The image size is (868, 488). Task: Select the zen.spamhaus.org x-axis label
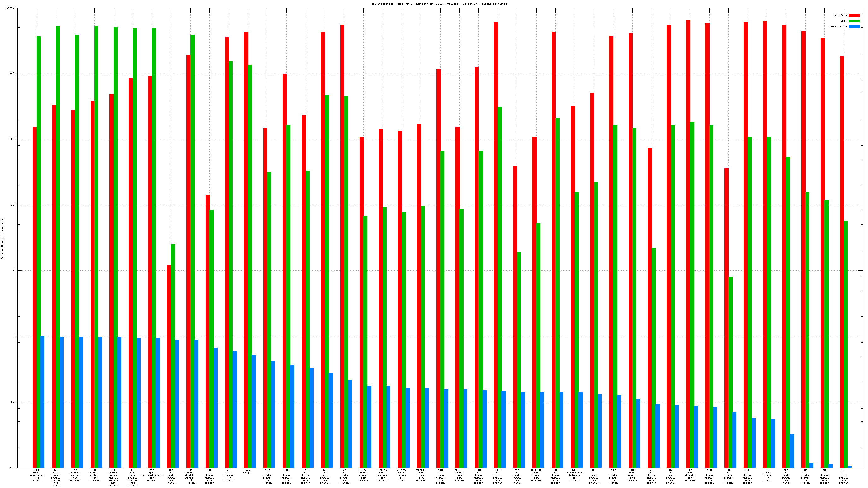click(36, 475)
